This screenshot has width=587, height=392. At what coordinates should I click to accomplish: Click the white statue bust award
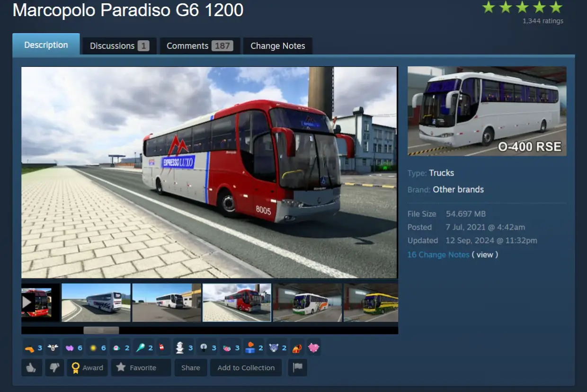point(180,348)
